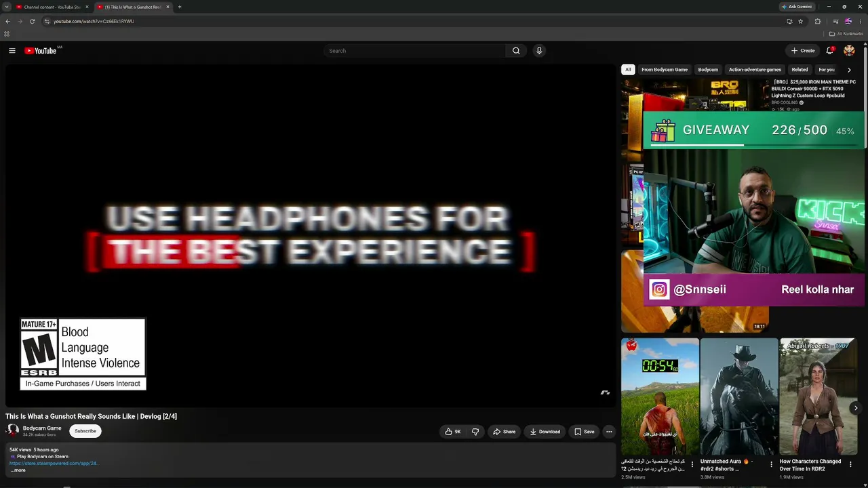Click in the YouTube search field
The image size is (868, 488).
[x=414, y=51]
